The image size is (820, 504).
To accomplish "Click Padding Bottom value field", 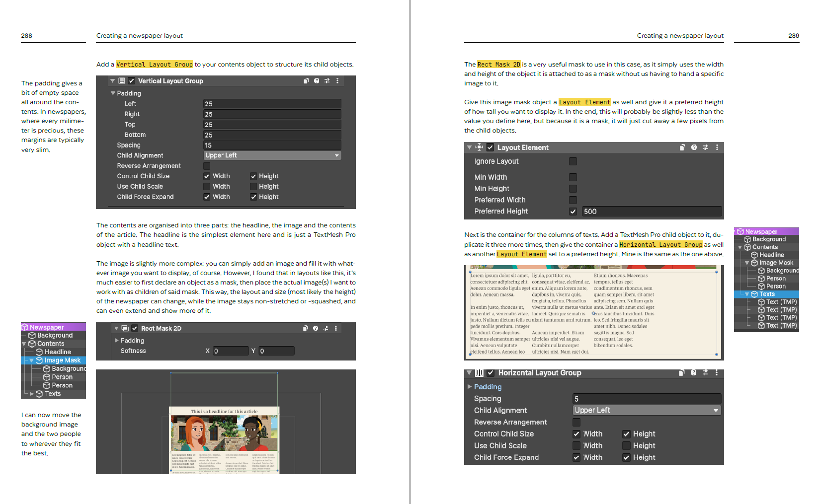I will pos(272,135).
